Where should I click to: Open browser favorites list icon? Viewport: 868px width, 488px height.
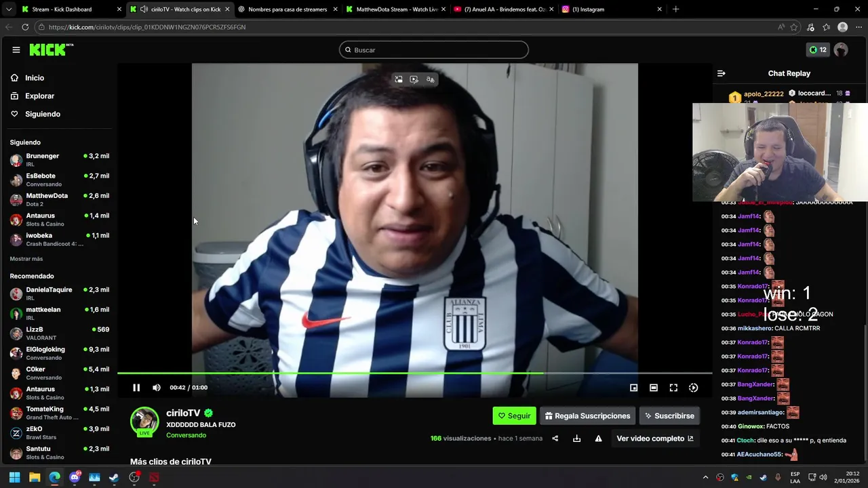coord(826,27)
